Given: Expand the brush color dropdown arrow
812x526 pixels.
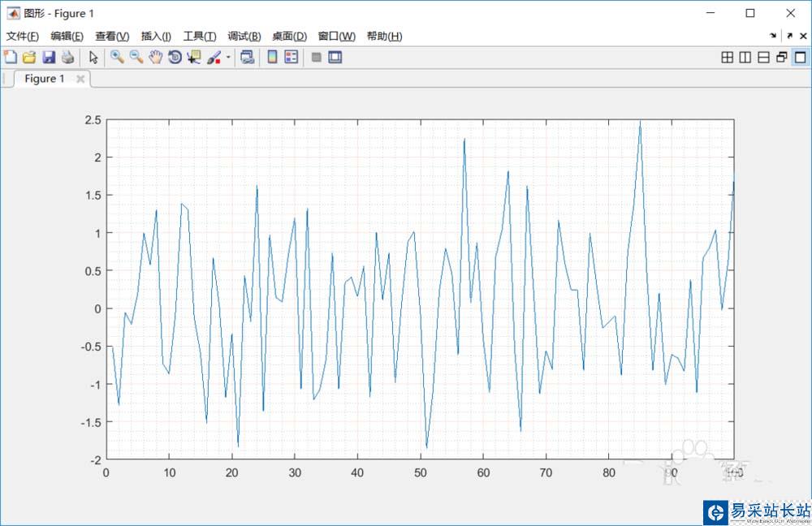Looking at the screenshot, I should (x=228, y=57).
